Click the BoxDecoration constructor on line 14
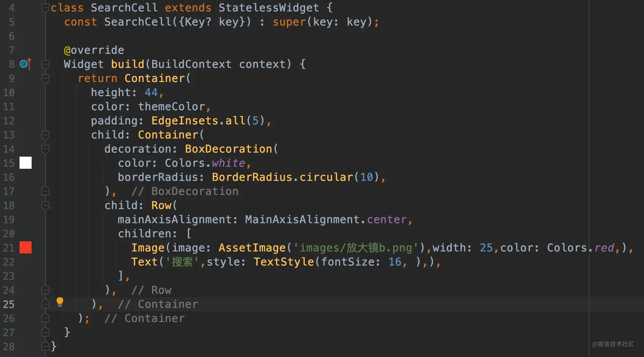 click(228, 149)
